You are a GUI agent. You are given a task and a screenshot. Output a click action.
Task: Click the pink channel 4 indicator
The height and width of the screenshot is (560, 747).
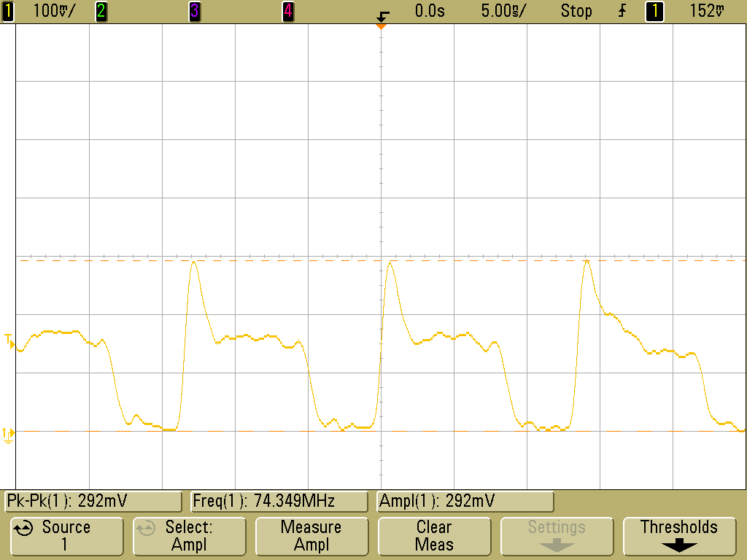(287, 11)
